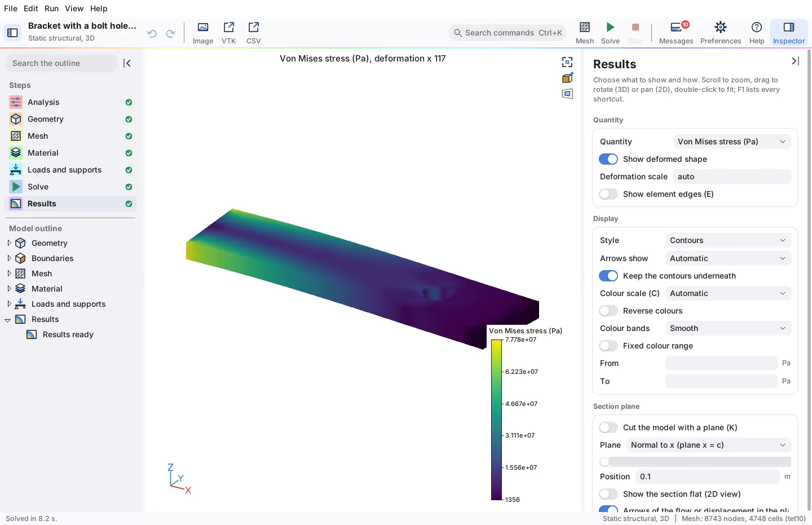
Task: Go to the Analysis step
Action: click(x=70, y=102)
